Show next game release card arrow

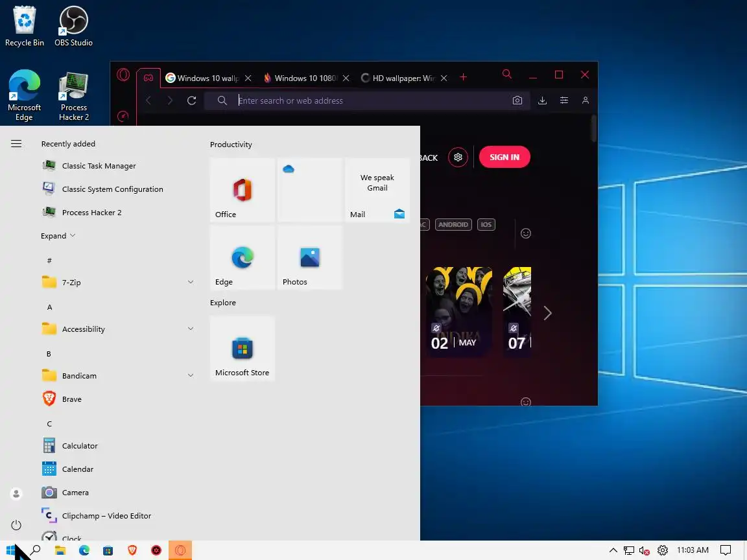click(x=548, y=313)
